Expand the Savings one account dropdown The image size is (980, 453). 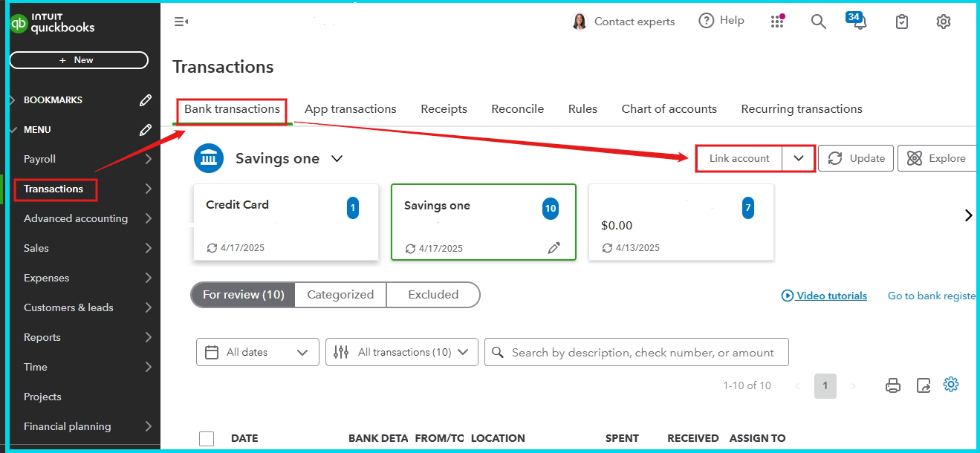click(x=337, y=158)
